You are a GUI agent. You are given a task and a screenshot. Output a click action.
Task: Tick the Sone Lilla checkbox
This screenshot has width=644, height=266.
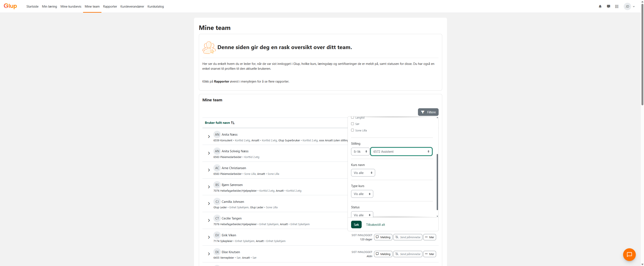click(x=353, y=130)
